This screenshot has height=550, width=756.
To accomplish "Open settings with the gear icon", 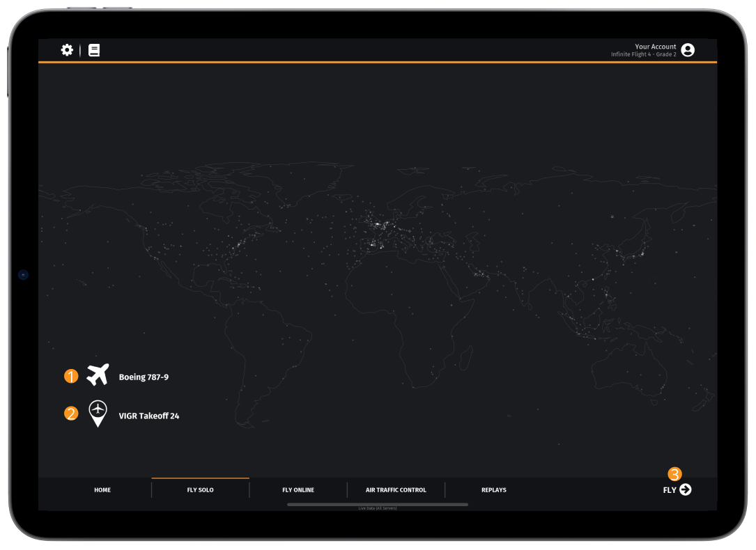I will click(x=67, y=50).
